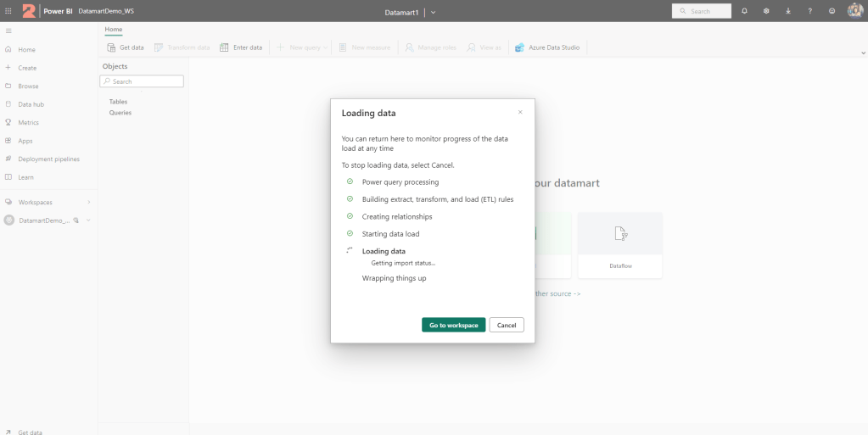This screenshot has width=868, height=435.
Task: Click the app launcher waffle icon
Action: [x=8, y=11]
